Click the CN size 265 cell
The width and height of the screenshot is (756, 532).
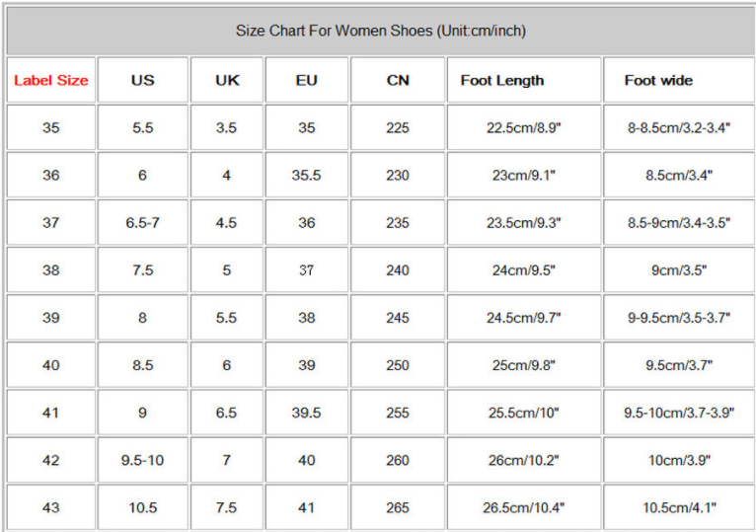pos(398,507)
